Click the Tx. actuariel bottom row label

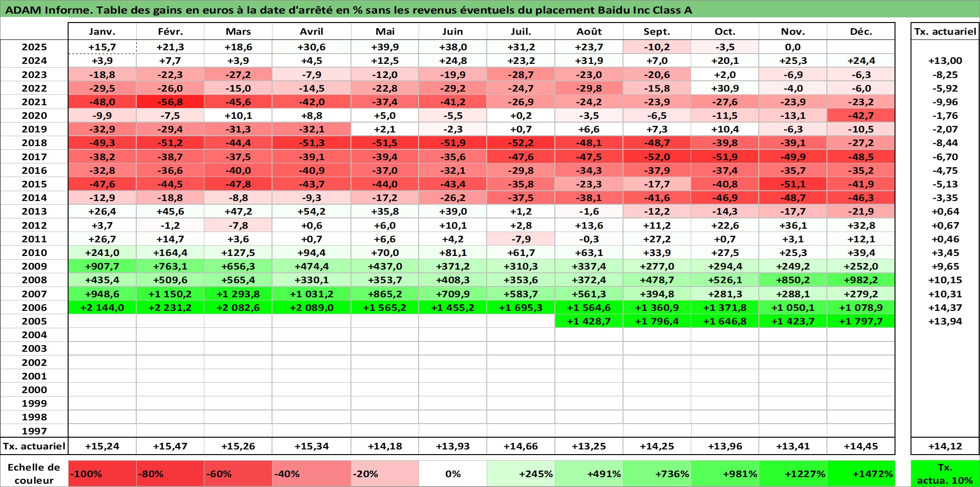tap(34, 446)
